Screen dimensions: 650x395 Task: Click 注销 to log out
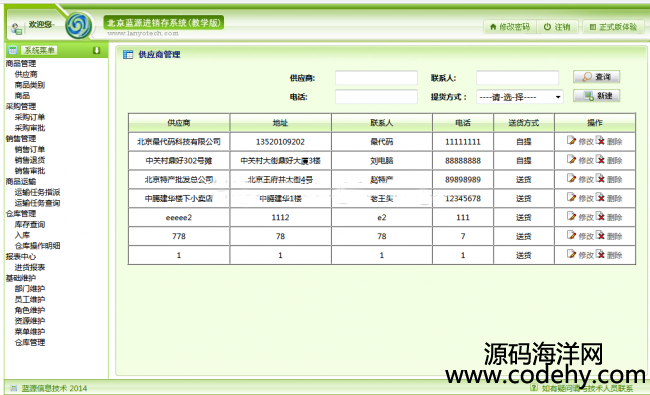[x=557, y=27]
